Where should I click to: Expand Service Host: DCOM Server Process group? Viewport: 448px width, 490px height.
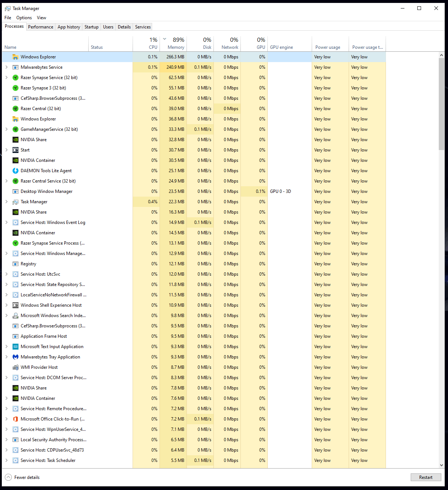point(6,378)
